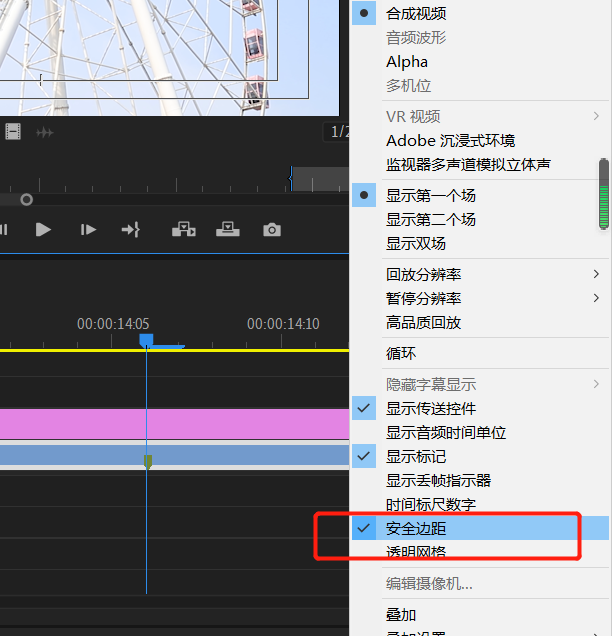Click the drag video only filmstrip icon

coord(13,132)
